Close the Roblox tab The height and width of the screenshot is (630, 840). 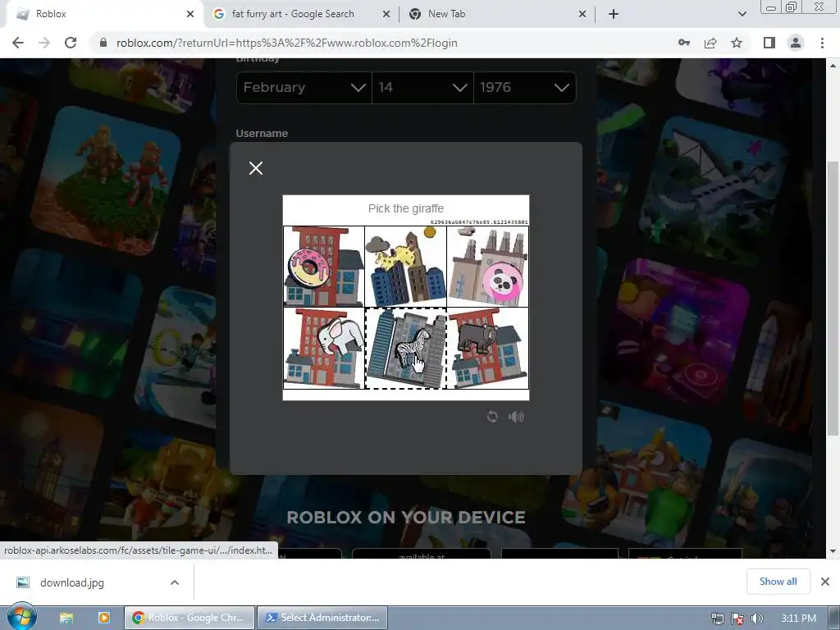190,15
